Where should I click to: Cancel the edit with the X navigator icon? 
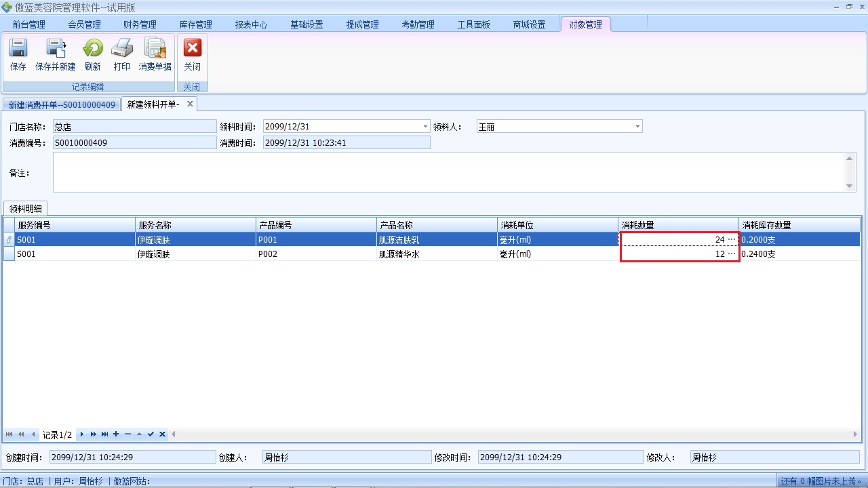point(162,434)
